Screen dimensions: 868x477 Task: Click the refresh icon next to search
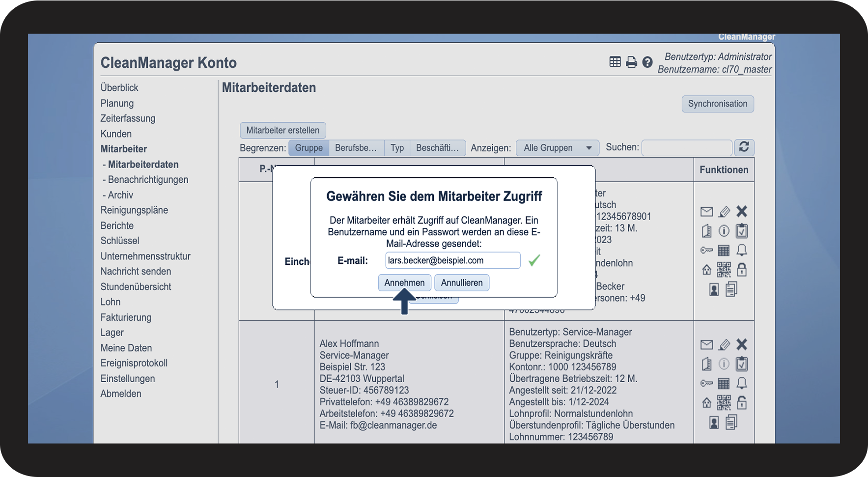pos(744,147)
